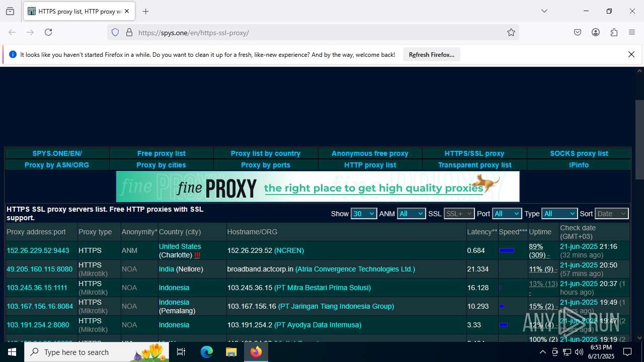
Task: Click the fine PROXY banner ad
Action: [x=318, y=187]
